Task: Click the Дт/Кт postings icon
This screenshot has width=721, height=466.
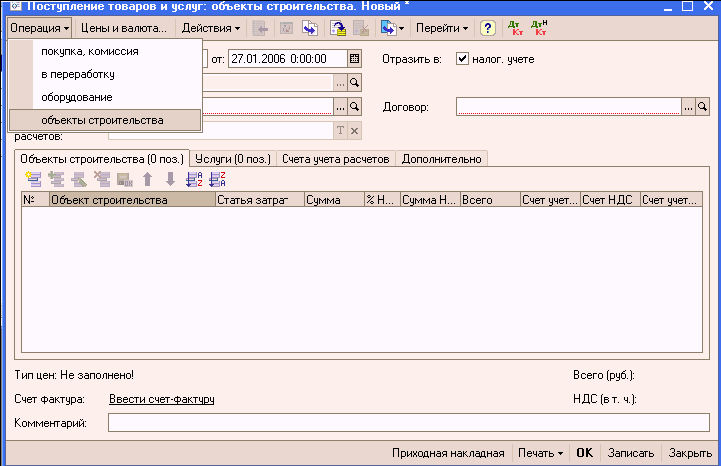Action: (516, 28)
